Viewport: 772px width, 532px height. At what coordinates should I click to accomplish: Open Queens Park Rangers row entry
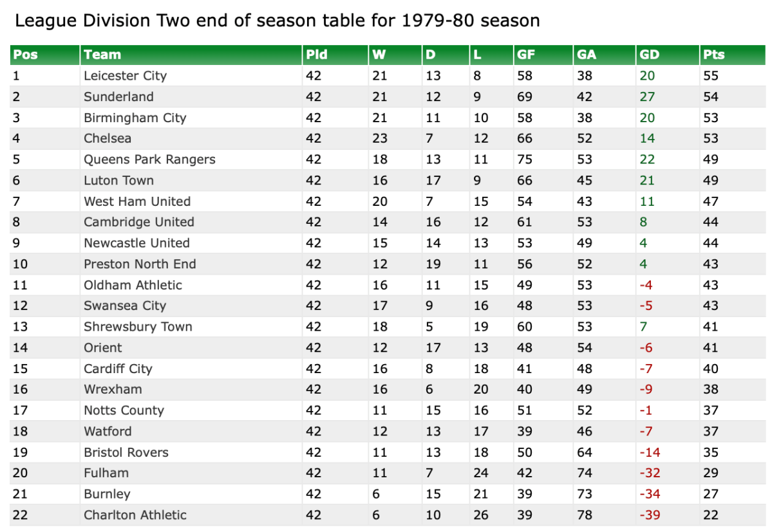point(149,160)
